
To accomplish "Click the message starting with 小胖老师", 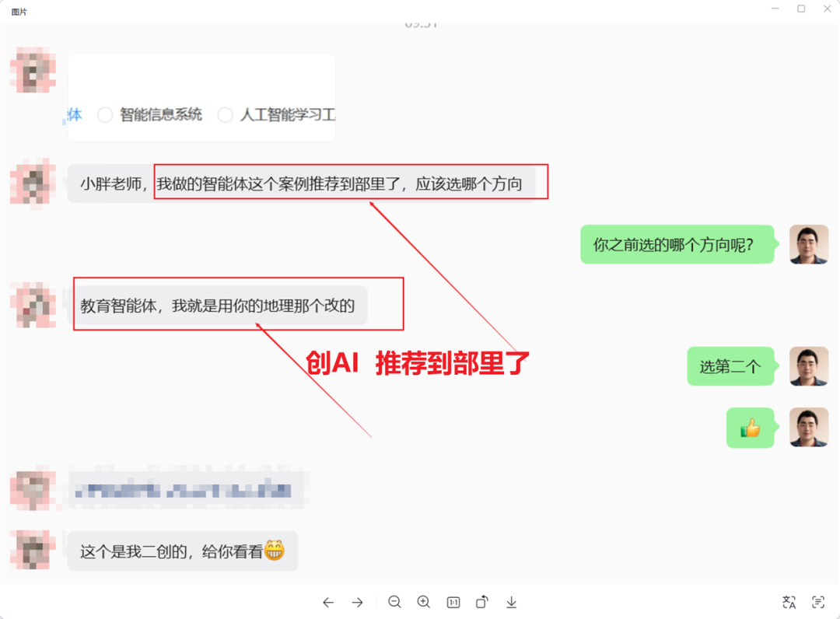I will (x=302, y=184).
